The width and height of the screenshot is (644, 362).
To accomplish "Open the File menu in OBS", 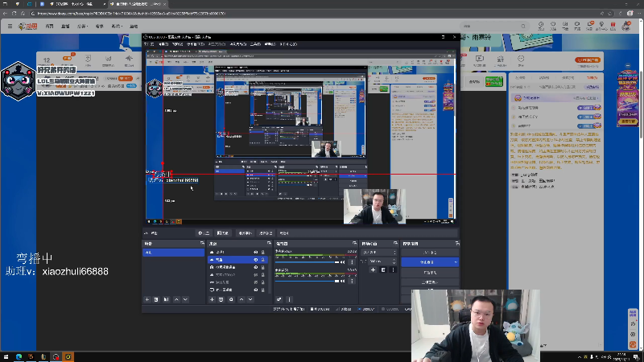I will pos(149,44).
